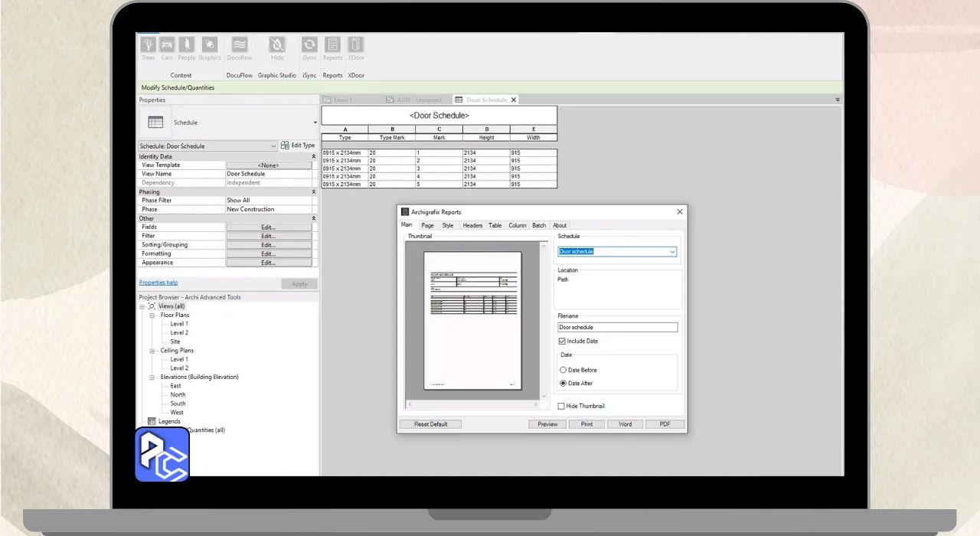The width and height of the screenshot is (980, 536).
Task: Launch the DocuFlow tool
Action: click(240, 46)
